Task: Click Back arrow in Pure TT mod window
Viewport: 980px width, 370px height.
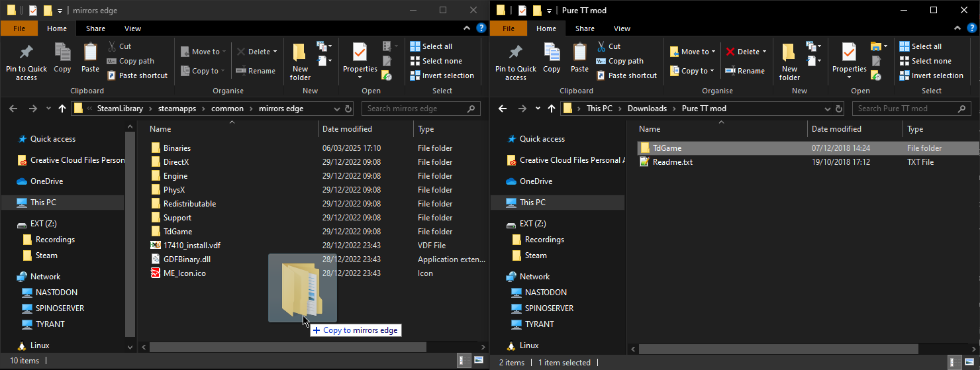Action: (x=502, y=109)
